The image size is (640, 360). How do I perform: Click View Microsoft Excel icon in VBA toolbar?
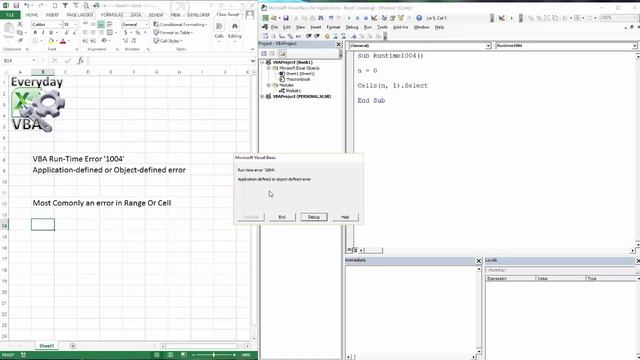[x=266, y=18]
